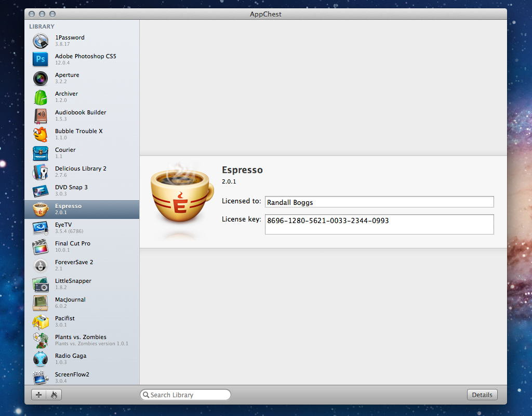Click the Licensed to name field
532x416 pixels.
pos(379,202)
